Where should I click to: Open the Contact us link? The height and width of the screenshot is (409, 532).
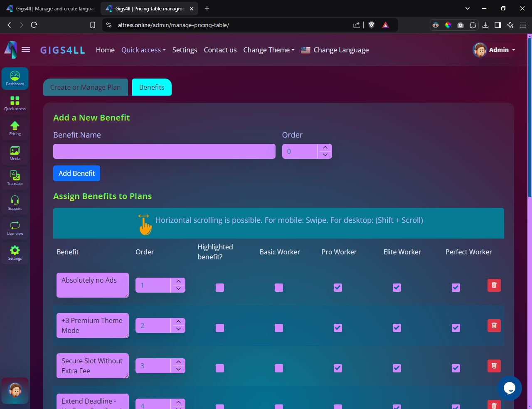tap(220, 50)
